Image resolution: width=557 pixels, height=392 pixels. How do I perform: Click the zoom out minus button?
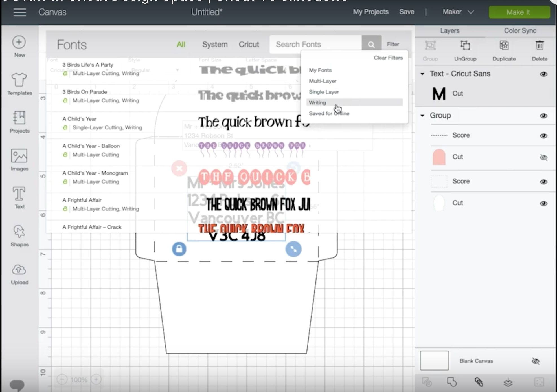click(62, 380)
